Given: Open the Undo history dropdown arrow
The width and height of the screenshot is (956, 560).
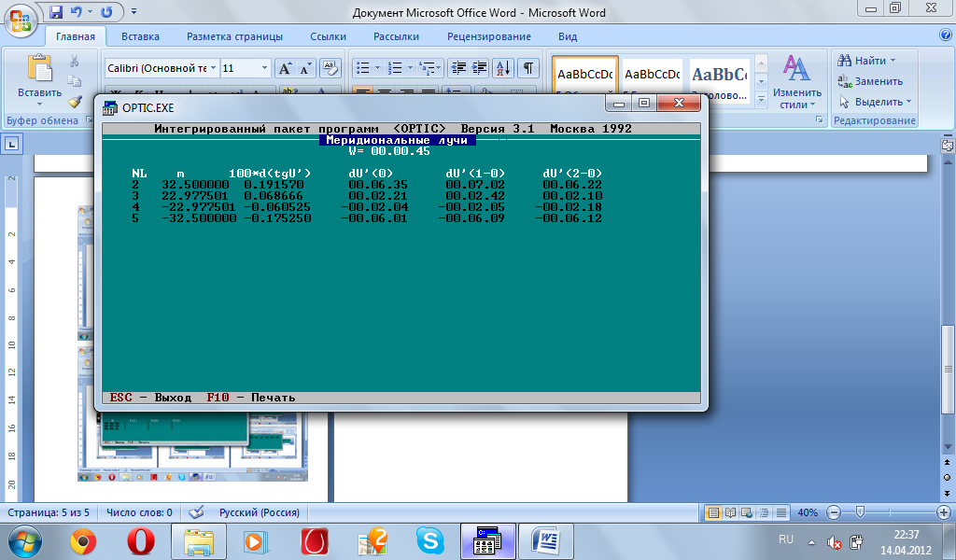Looking at the screenshot, I should (x=91, y=11).
